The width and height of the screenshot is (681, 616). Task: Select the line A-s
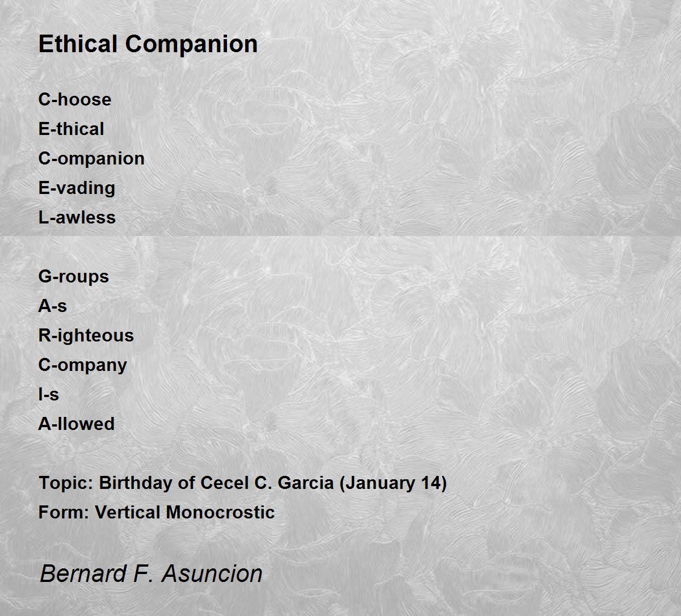click(52, 306)
